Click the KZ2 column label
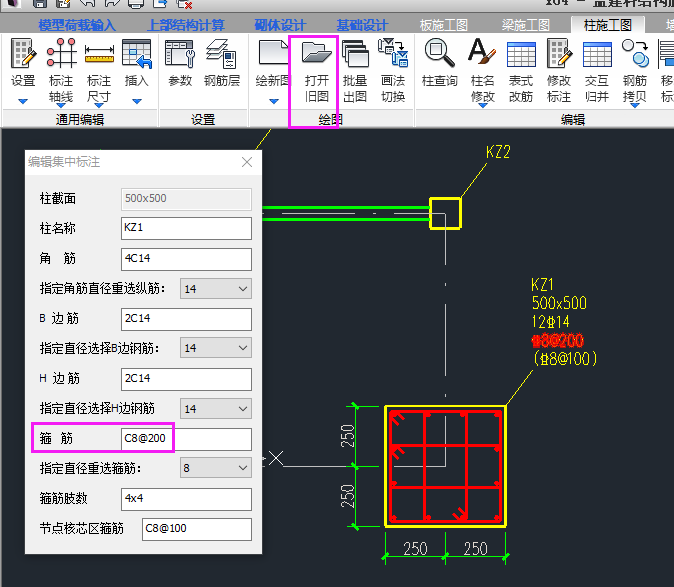 point(498,152)
